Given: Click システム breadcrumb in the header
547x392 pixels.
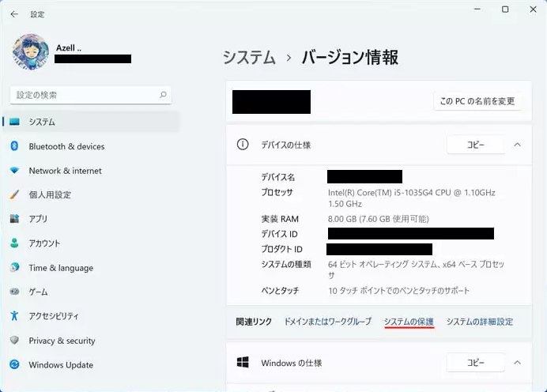Looking at the screenshot, I should tap(249, 57).
